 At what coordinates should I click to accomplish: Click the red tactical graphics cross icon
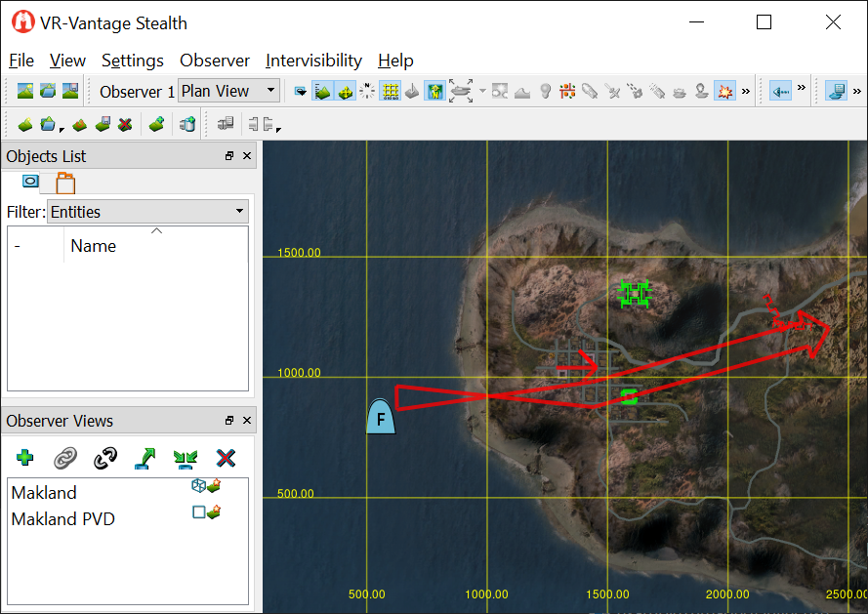[567, 92]
